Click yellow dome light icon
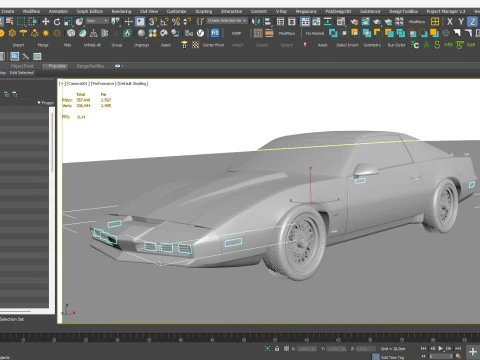Image resolution: width=480 pixels, height=360 pixels. (23, 33)
